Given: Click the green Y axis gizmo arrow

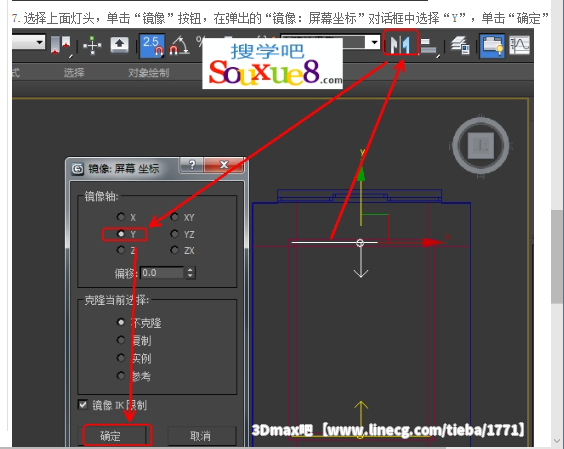Looking at the screenshot, I should point(361,173).
